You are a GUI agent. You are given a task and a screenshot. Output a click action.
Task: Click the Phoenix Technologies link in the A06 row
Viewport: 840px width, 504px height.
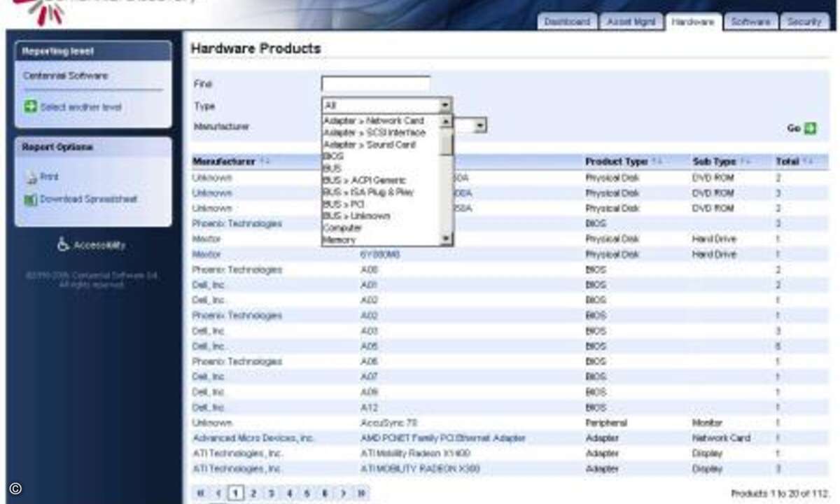click(237, 361)
